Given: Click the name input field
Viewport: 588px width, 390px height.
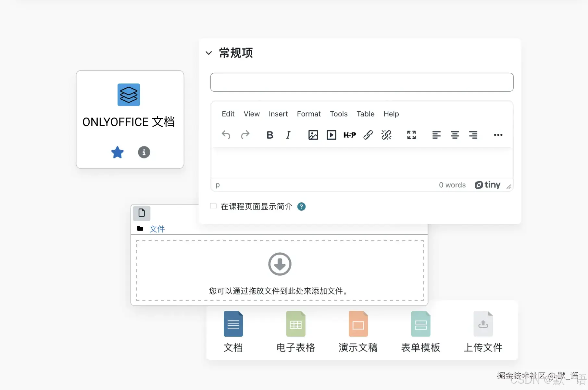Looking at the screenshot, I should coord(361,82).
